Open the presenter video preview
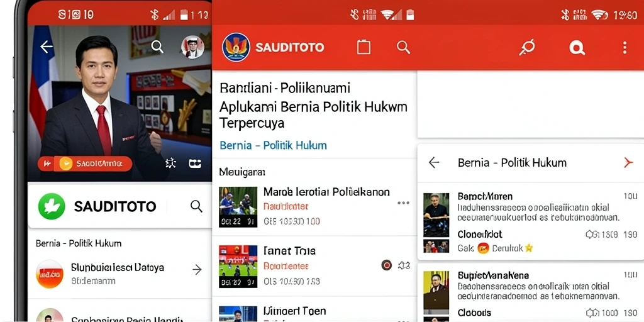Viewport: 644px width, 322px height. coord(119,103)
